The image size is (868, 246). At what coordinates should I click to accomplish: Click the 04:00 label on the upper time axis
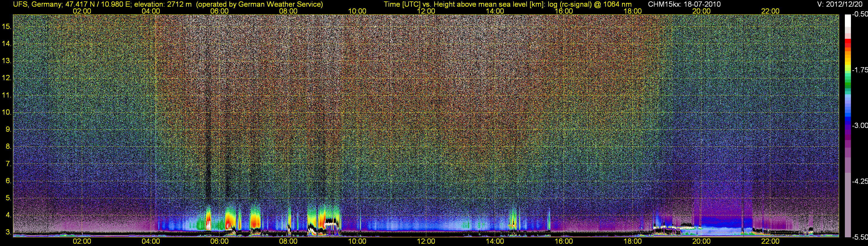point(151,11)
